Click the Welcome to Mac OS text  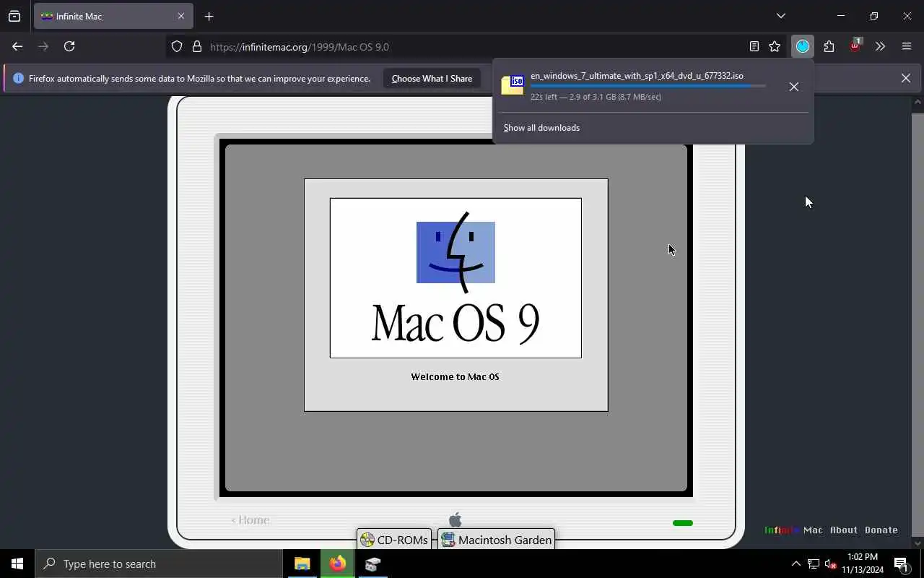coord(455,376)
